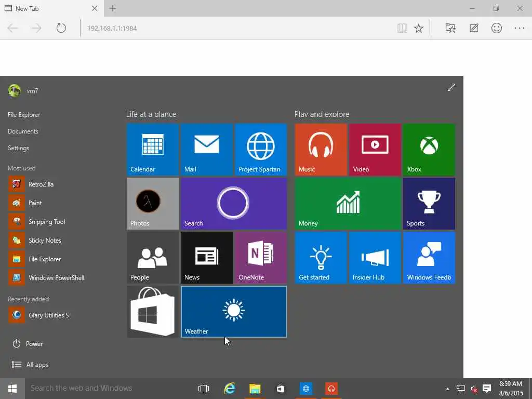Toggle the reading view icon

click(x=402, y=28)
